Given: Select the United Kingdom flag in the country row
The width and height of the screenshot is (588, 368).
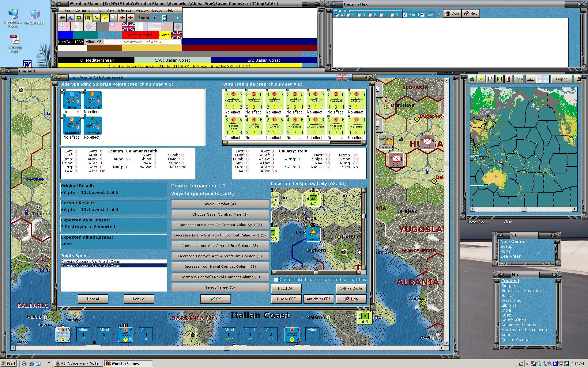Looking at the screenshot, I should point(128,27).
